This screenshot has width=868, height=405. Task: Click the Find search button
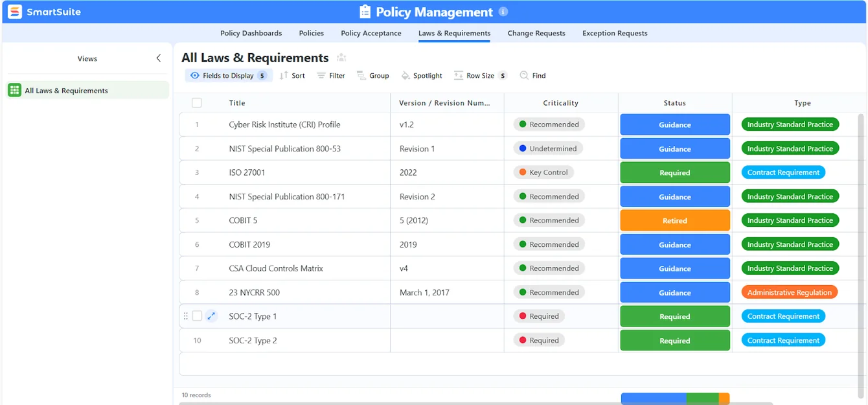click(x=532, y=76)
